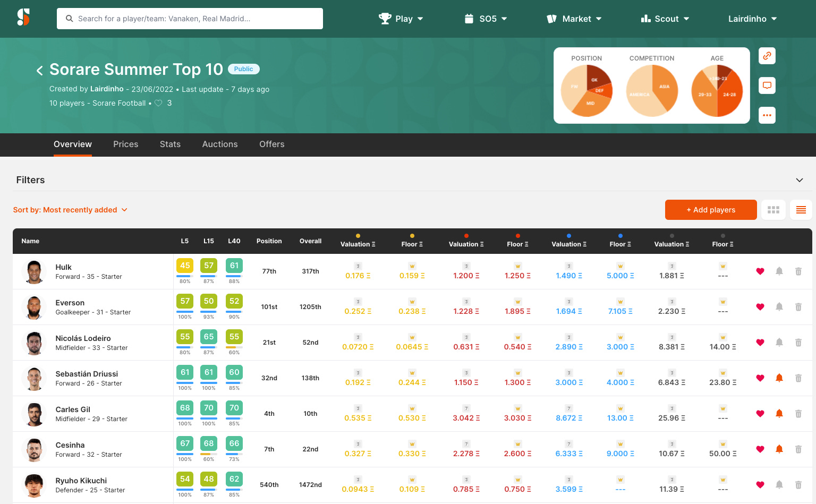Open the Play dropdown menu
816x504 pixels.
tap(401, 19)
